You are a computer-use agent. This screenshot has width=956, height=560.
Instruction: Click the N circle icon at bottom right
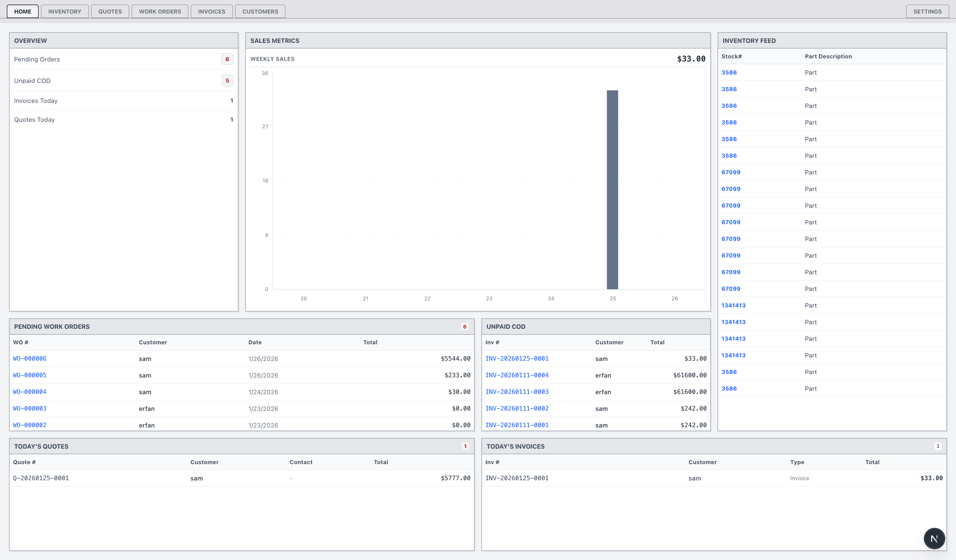coord(934,538)
